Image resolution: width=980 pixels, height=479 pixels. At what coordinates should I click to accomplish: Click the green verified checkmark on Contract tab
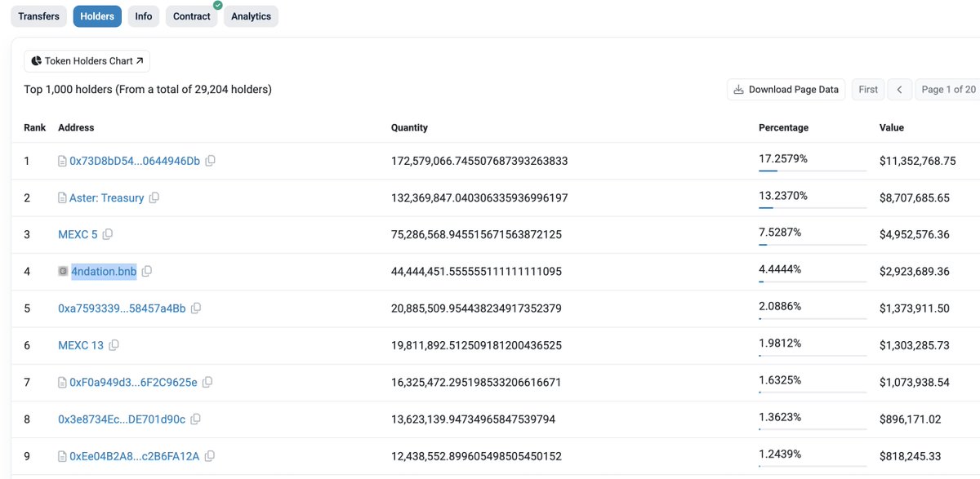click(x=216, y=5)
